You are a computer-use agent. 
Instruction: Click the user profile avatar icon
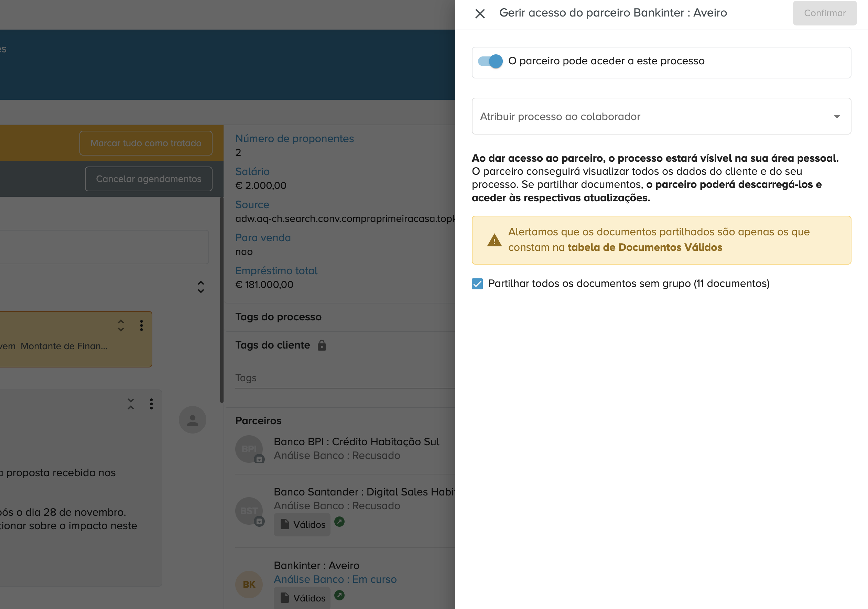click(193, 420)
